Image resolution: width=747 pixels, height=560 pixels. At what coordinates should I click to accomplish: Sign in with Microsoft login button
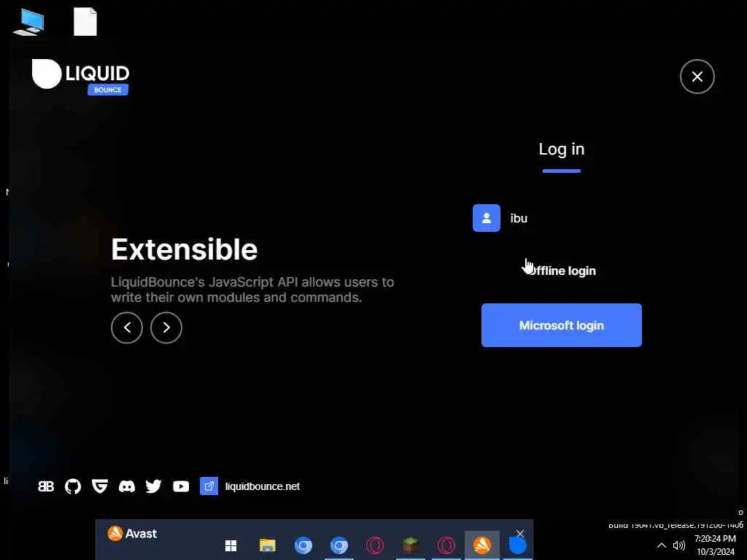[x=561, y=325]
